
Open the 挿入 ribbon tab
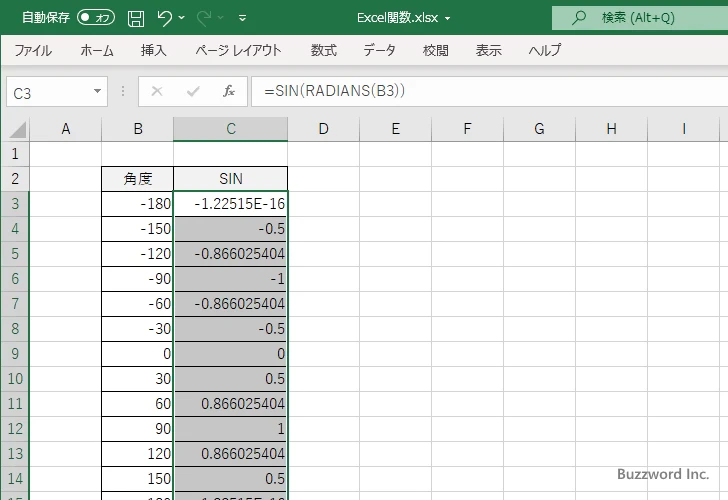(x=154, y=50)
